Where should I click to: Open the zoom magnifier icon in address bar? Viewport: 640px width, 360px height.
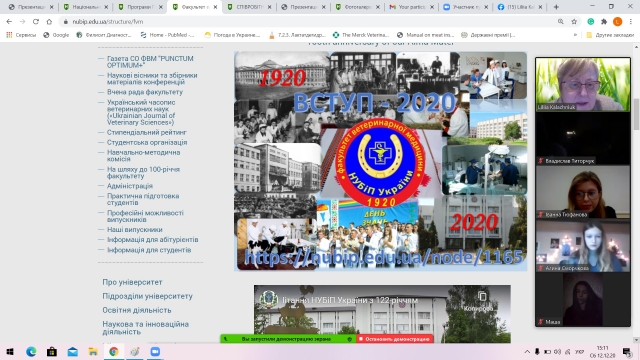pyautogui.click(x=561, y=22)
